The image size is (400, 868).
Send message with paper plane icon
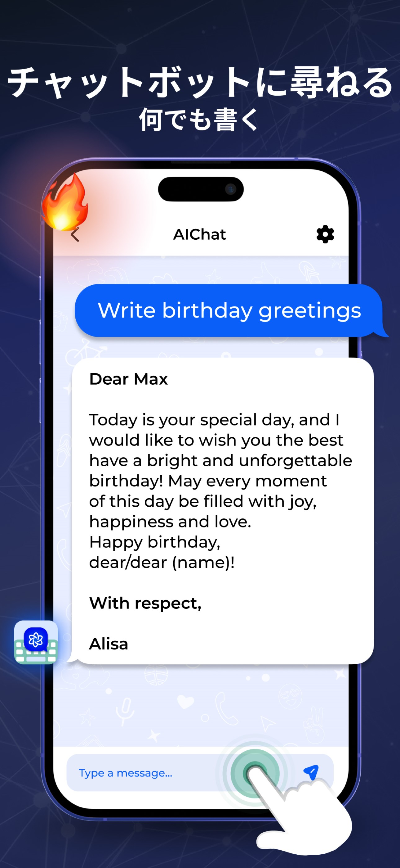311,772
